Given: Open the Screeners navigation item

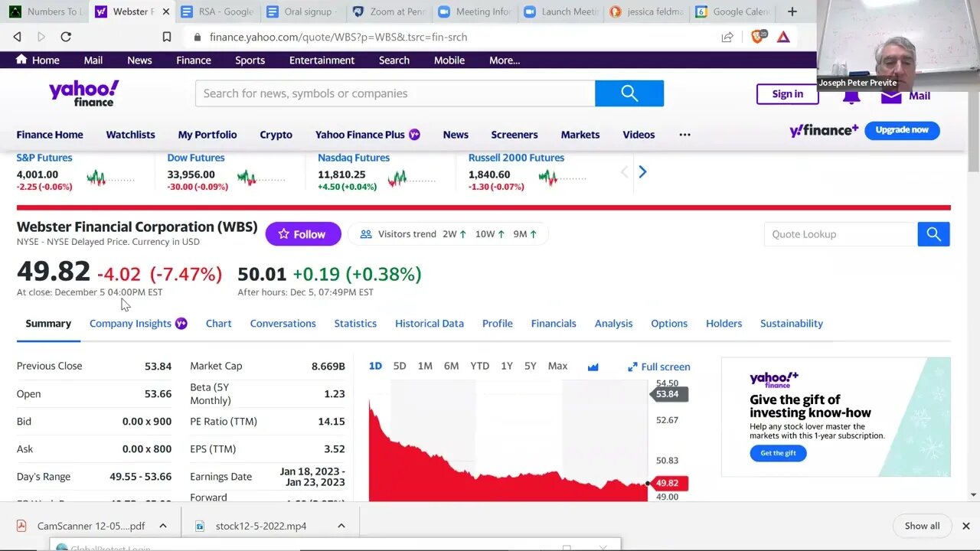Looking at the screenshot, I should point(514,135).
